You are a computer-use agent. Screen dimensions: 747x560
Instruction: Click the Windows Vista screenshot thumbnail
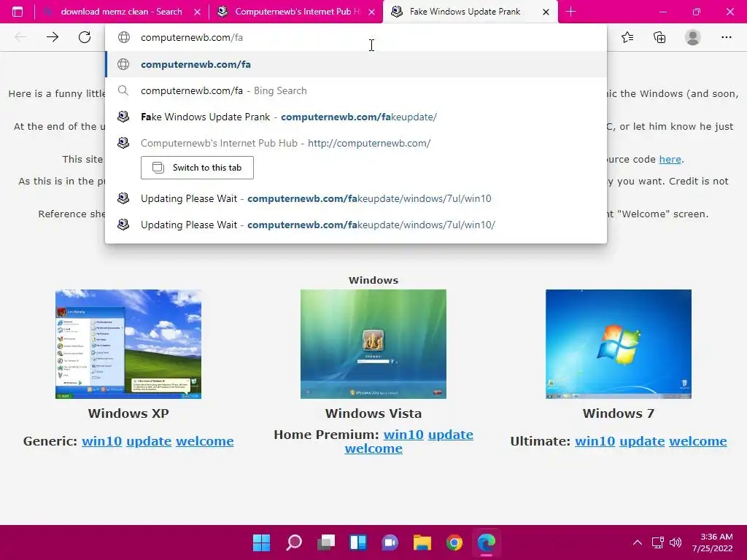(373, 344)
